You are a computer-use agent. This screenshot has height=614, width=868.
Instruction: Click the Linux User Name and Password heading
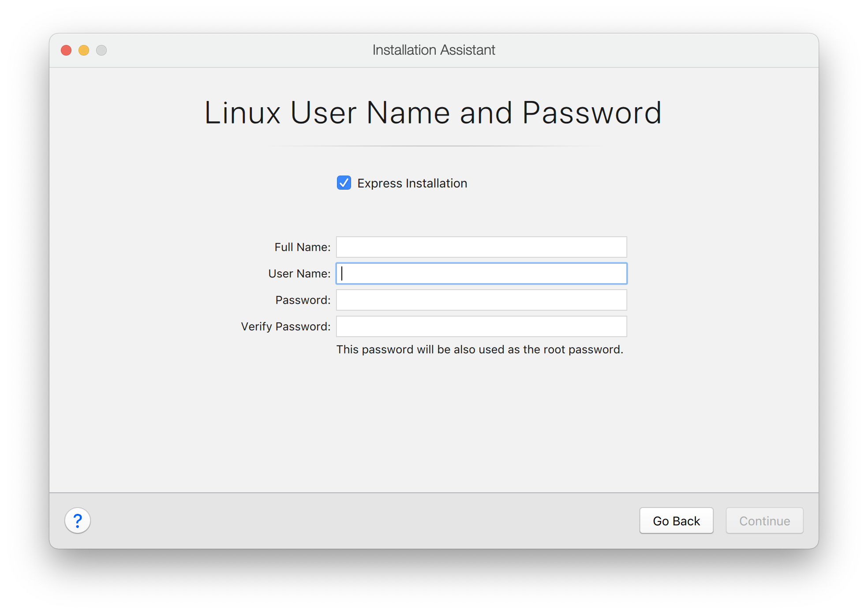(433, 113)
